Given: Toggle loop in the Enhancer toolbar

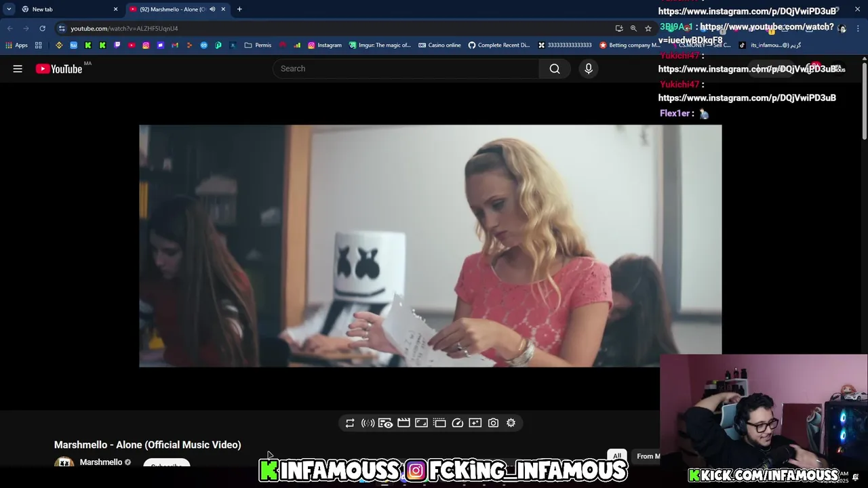Looking at the screenshot, I should point(350,423).
